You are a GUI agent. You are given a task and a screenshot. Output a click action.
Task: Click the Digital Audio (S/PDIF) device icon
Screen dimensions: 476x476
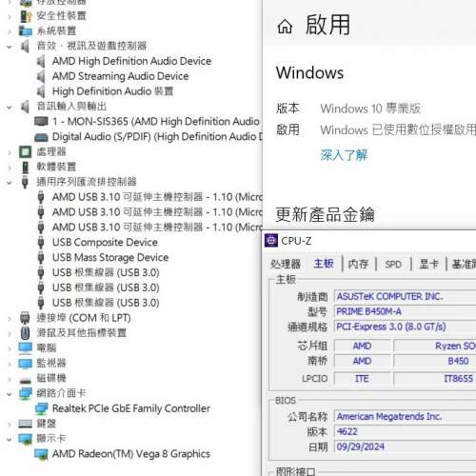(x=41, y=137)
